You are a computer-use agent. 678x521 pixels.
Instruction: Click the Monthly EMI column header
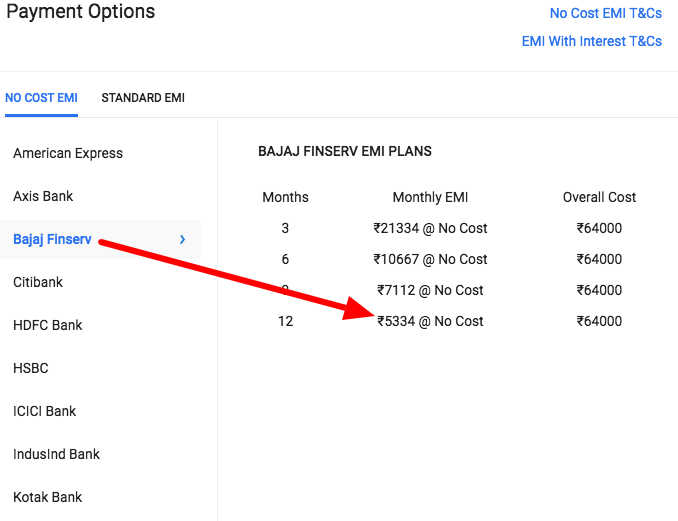[430, 197]
